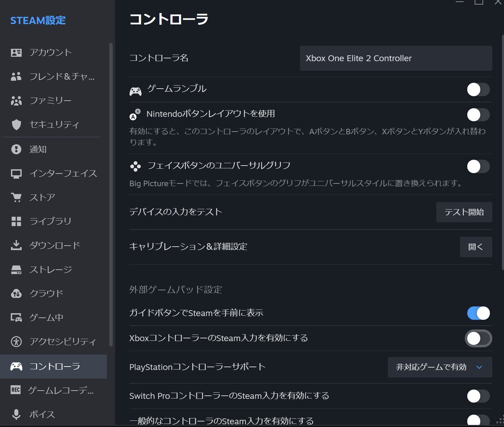This screenshot has height=427, width=504.
Task: Click the 外部ゲームパッド設定 section heading
Action: 176,290
